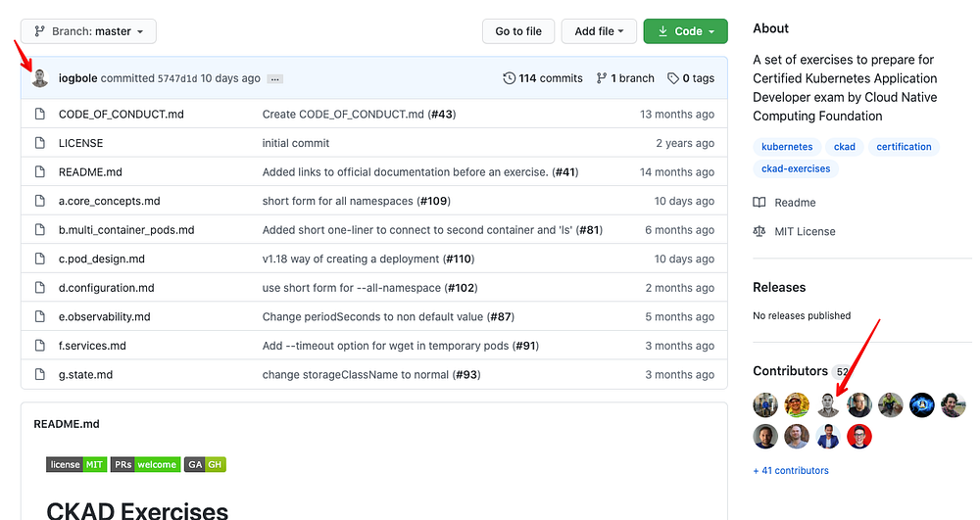The height and width of the screenshot is (520, 980).
Task: Open the Branch: master dropdown
Action: [x=88, y=31]
